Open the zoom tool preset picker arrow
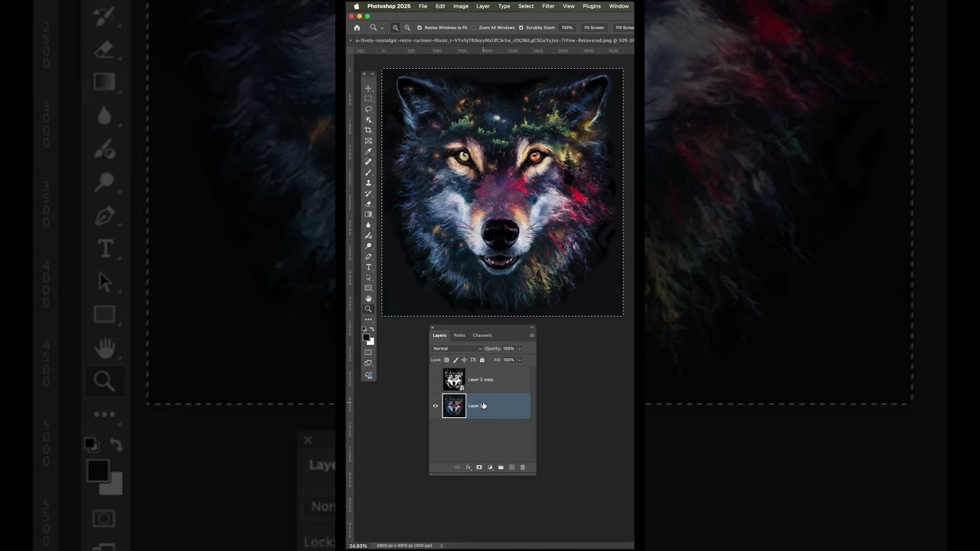 pyautogui.click(x=382, y=28)
